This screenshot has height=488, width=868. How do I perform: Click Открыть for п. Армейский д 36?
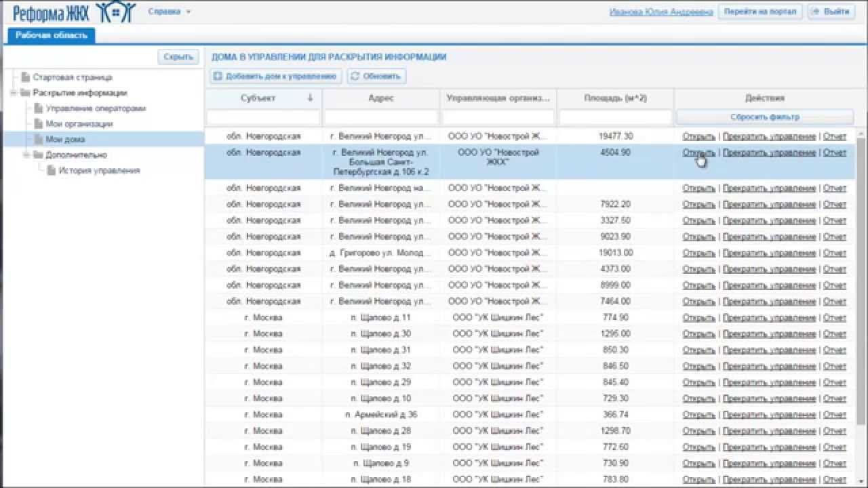[699, 415]
